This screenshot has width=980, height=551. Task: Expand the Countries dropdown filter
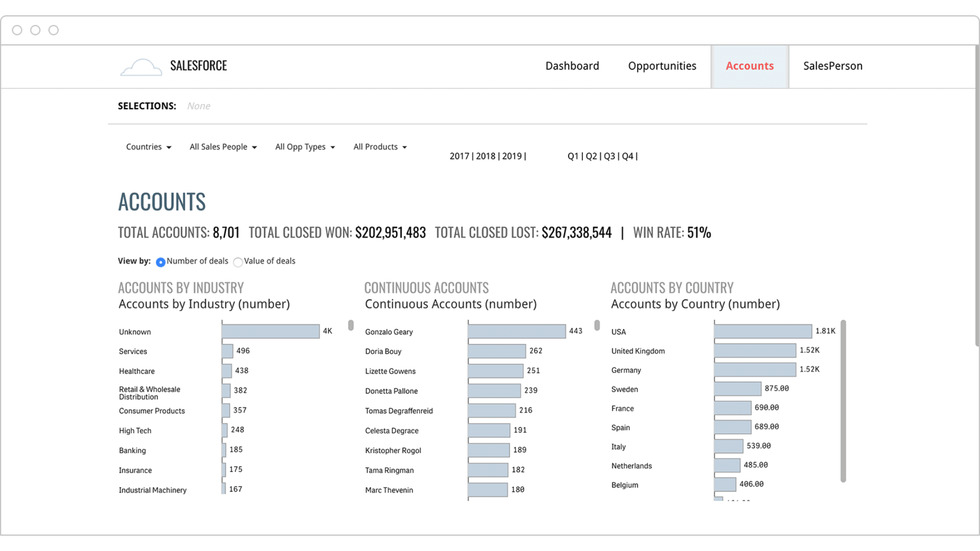click(x=149, y=147)
